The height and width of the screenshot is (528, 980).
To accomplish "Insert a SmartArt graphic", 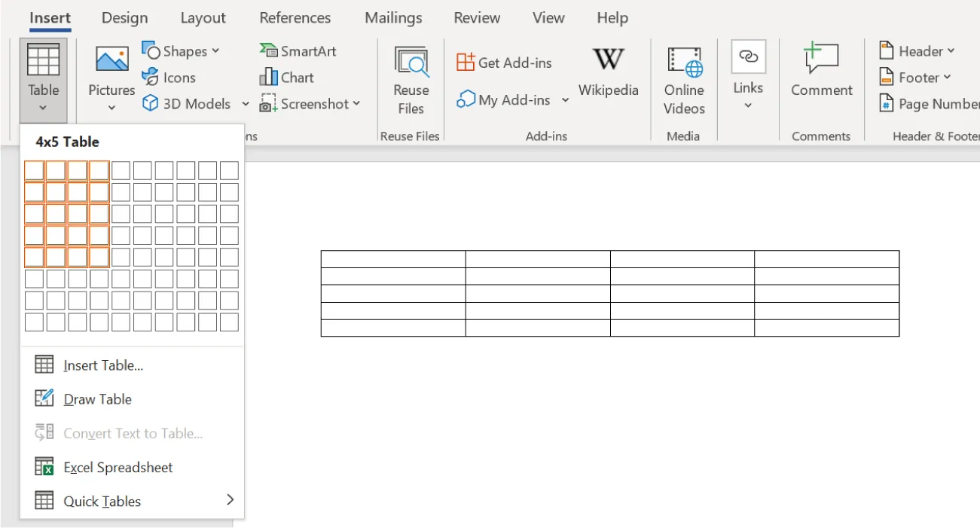I will [298, 50].
